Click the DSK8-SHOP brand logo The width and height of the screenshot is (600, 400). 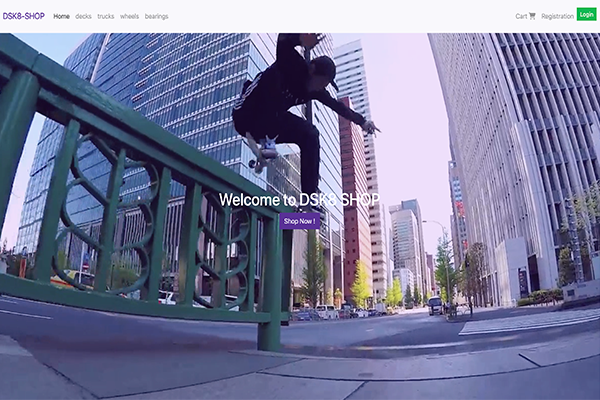tap(24, 16)
